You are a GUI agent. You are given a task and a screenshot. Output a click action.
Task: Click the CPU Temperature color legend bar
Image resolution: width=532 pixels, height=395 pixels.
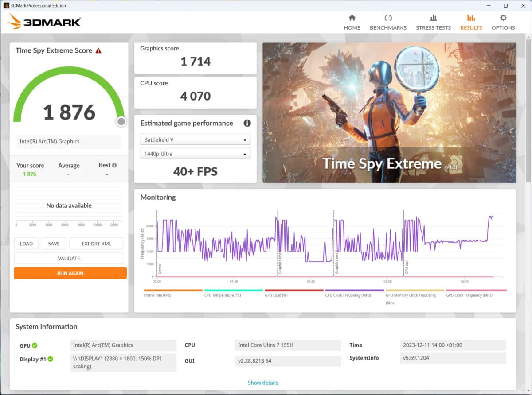pos(233,290)
